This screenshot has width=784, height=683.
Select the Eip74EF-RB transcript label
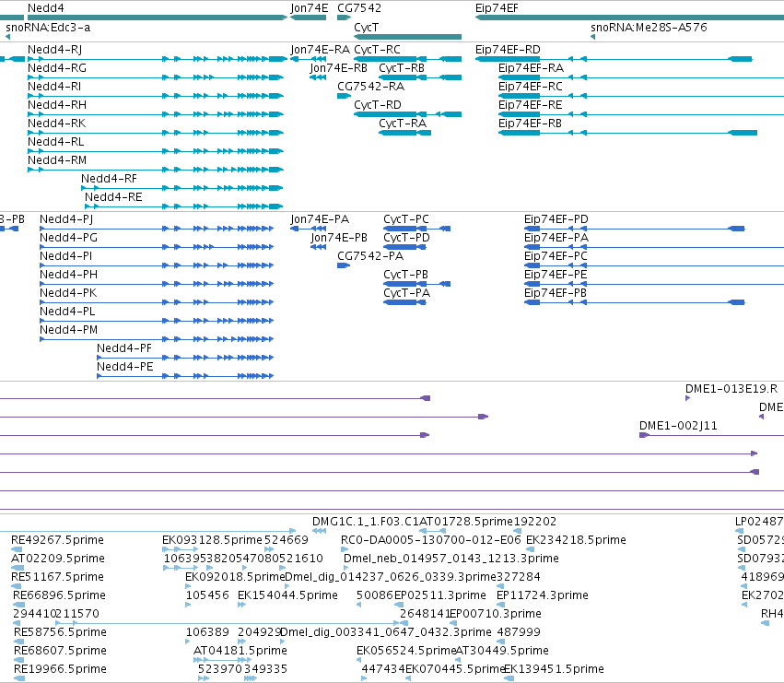[x=530, y=124]
